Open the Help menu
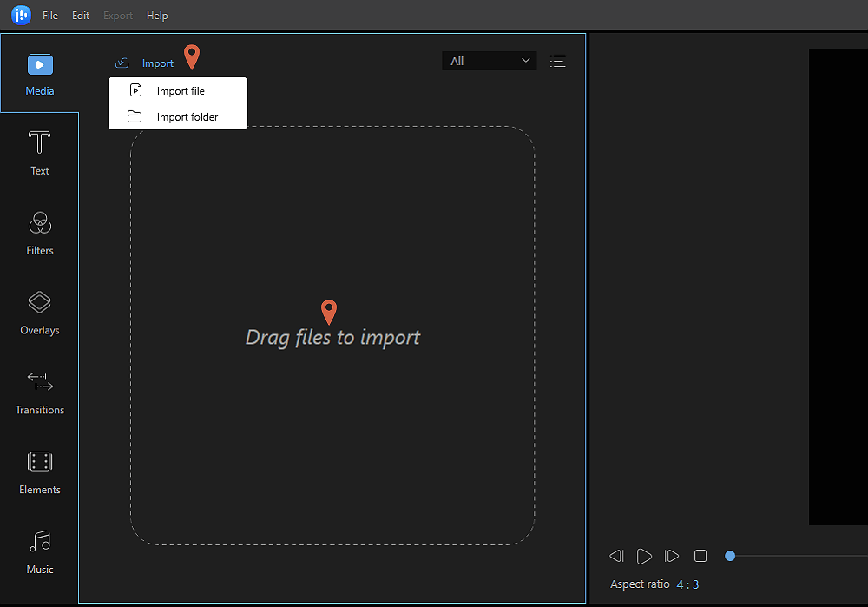This screenshot has height=607, width=868. [x=157, y=15]
